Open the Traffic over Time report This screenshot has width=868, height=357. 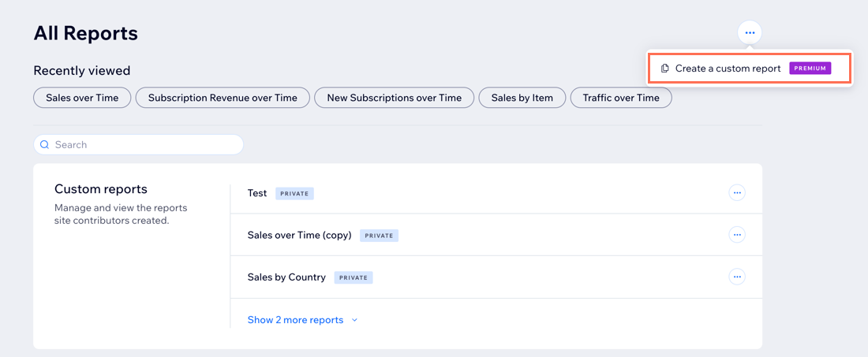click(621, 98)
